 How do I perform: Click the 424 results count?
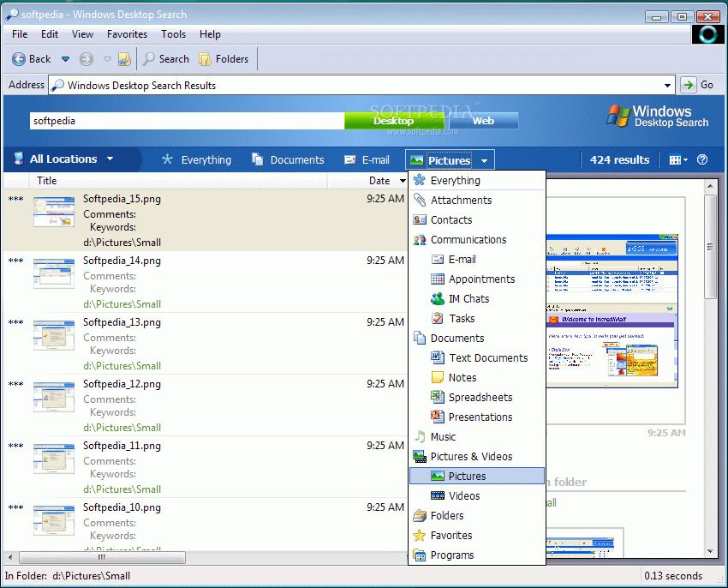pos(619,160)
